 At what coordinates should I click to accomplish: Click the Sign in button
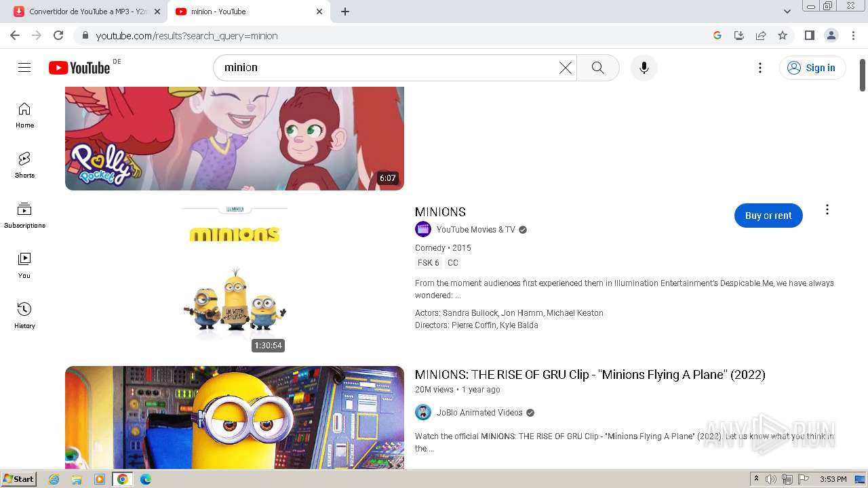(x=812, y=68)
